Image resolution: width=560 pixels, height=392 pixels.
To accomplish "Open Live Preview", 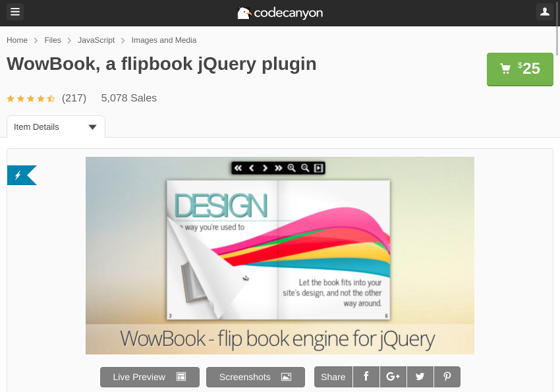I will coord(150,377).
